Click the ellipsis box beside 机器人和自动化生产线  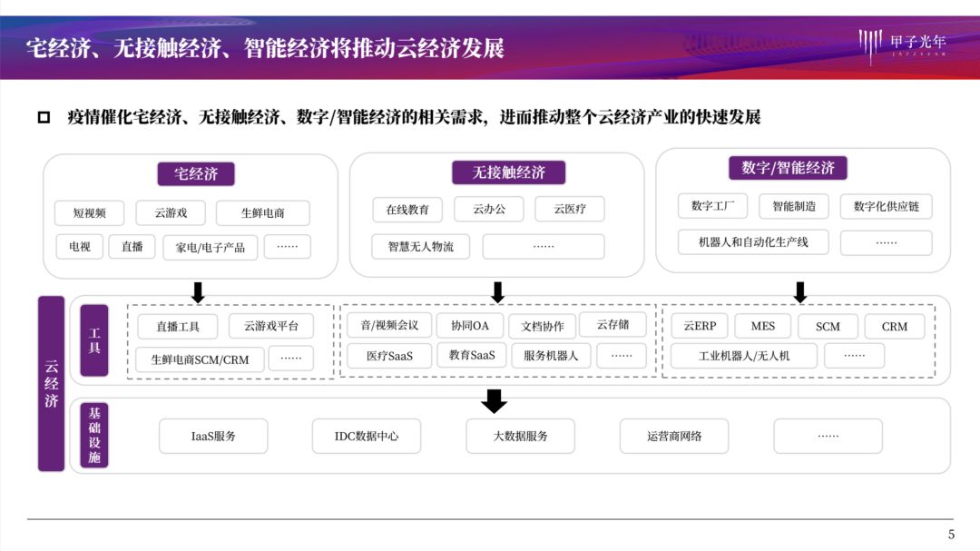tap(887, 242)
